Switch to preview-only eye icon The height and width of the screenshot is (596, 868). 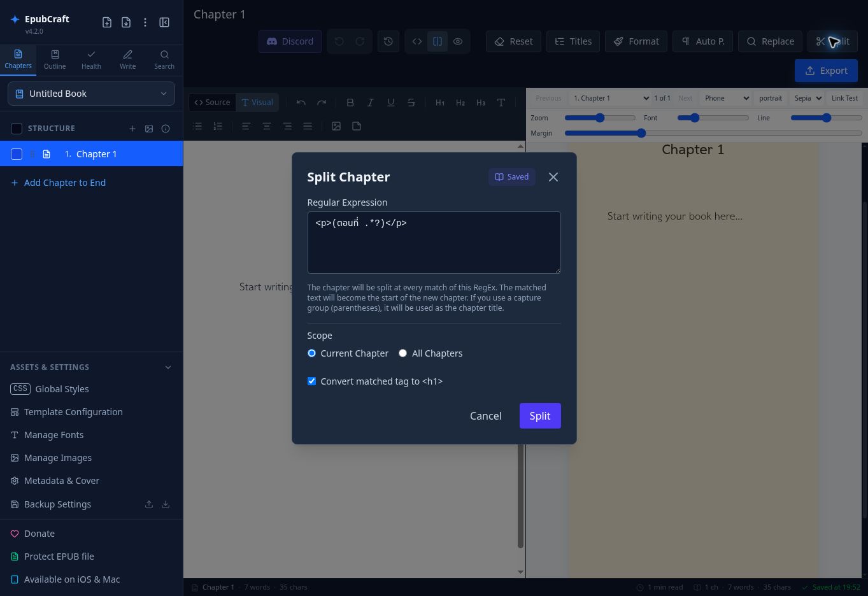pos(458,41)
